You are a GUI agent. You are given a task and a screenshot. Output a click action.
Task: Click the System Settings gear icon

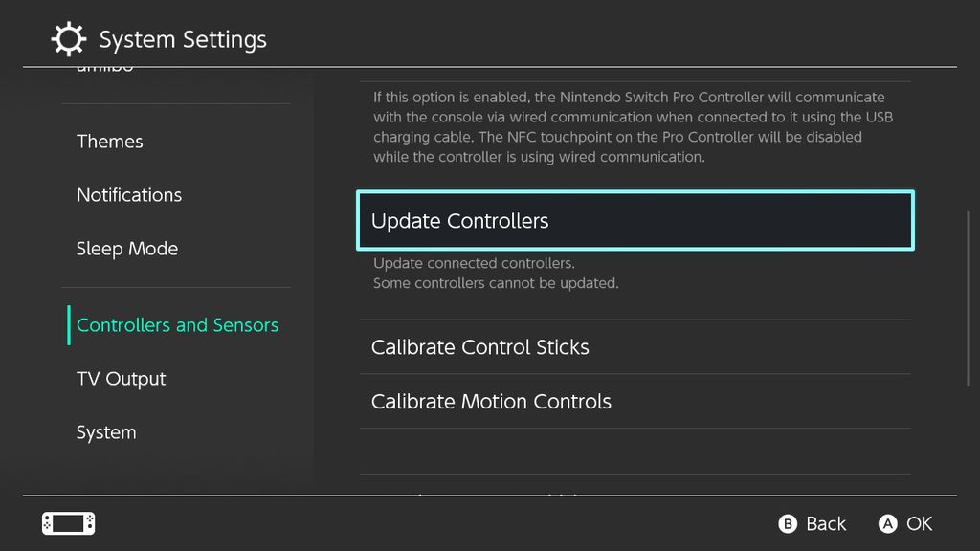click(x=67, y=39)
